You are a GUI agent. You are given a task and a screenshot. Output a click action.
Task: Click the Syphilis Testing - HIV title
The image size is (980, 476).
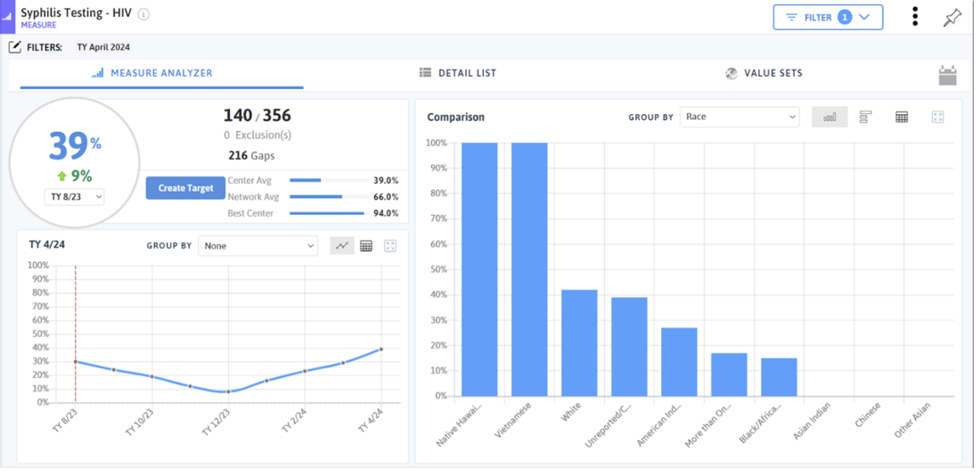coord(77,12)
